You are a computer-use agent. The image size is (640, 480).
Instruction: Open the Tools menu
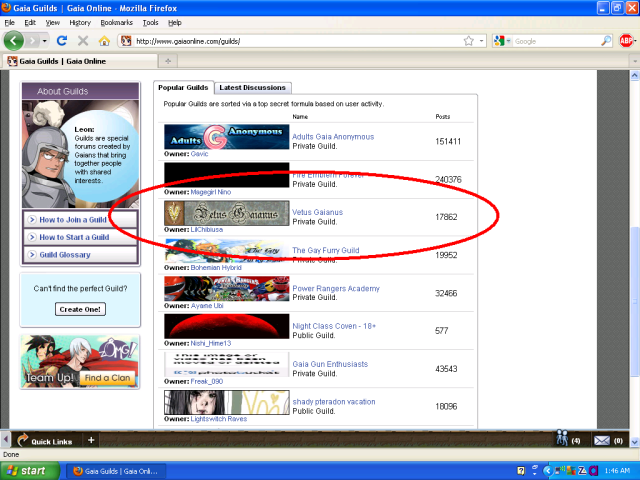pos(150,22)
